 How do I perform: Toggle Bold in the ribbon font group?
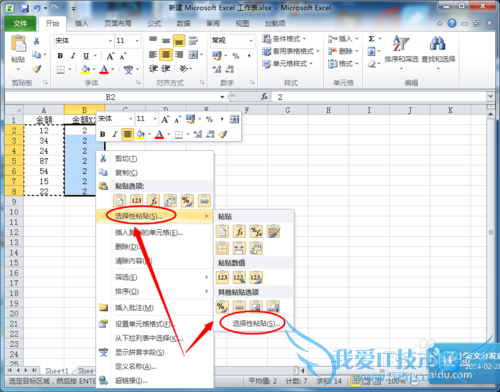pyautogui.click(x=60, y=56)
